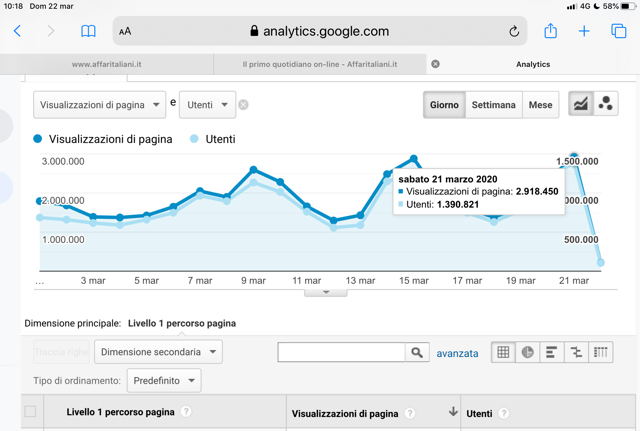Image resolution: width=640 pixels, height=431 pixels.
Task: Click the dark blue Visualizzazioni di pagina legend dot
Action: 38,139
